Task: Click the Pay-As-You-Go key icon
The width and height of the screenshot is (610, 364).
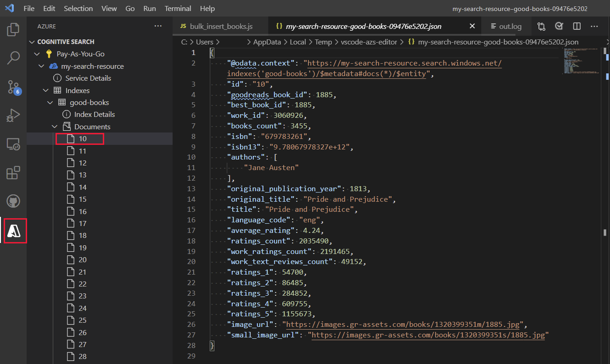Action: click(x=49, y=54)
